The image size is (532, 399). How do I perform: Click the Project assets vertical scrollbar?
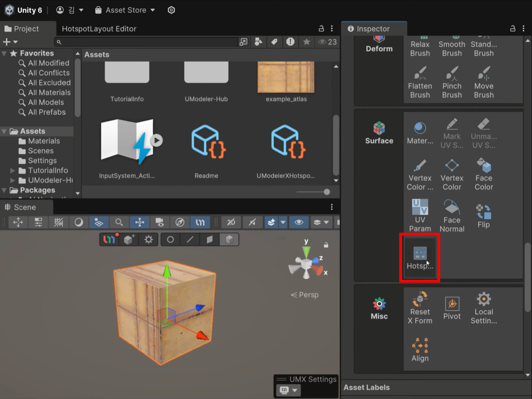click(x=336, y=145)
